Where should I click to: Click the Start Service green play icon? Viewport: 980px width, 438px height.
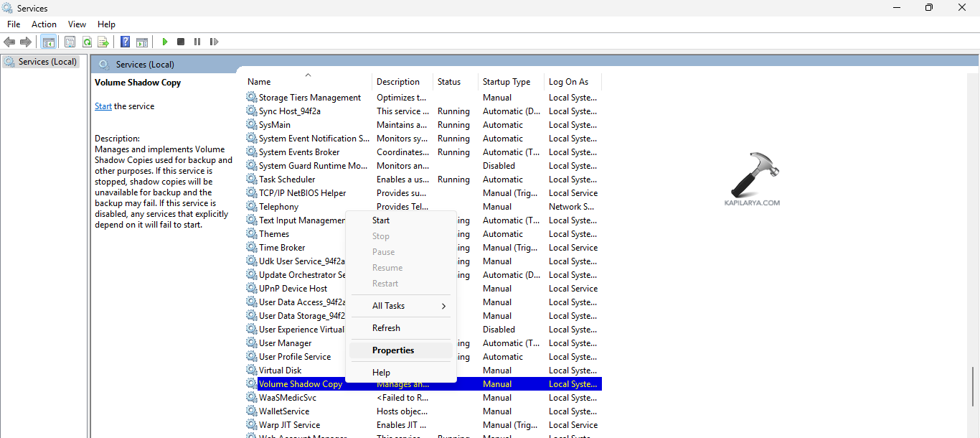pyautogui.click(x=165, y=42)
